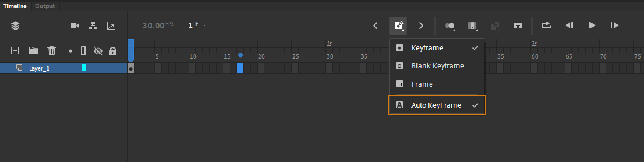This screenshot has height=162, width=644.
Task: Open the Show Parenting View tool
Action: coord(93,26)
